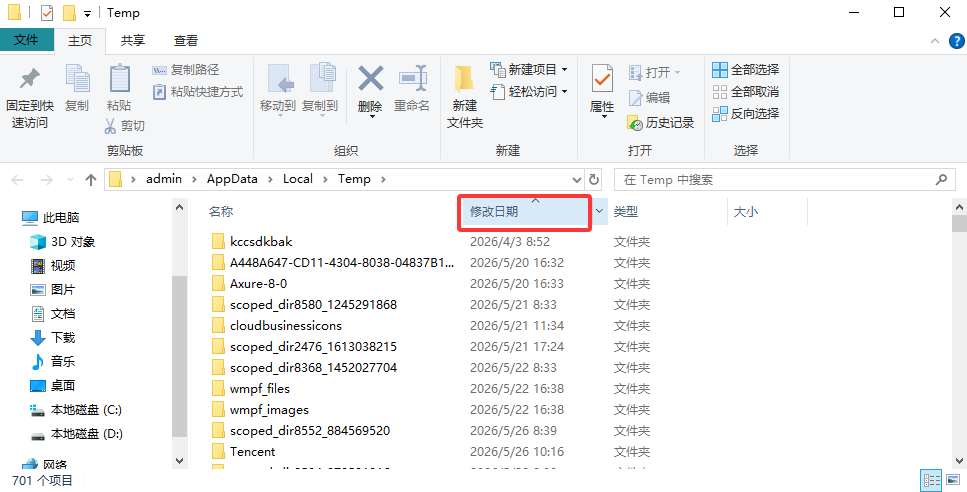Viewport: 967px width, 492px height.
Task: Open 本地磁盘 (D:) drive
Action: tap(76, 434)
